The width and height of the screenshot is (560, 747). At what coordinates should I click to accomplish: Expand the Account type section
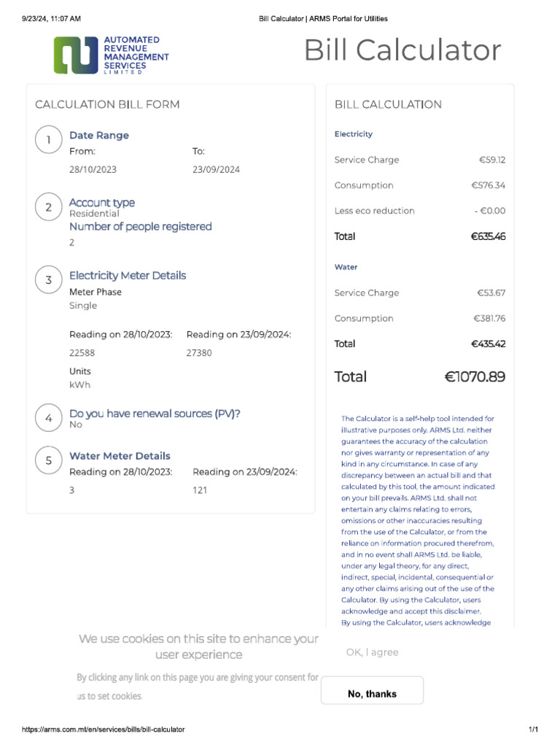point(102,202)
